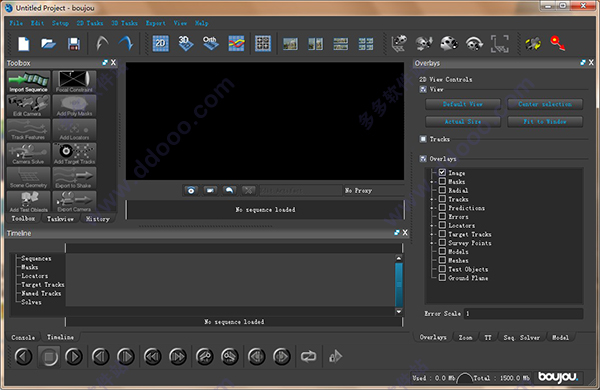Click Import Sequence in the Toolbox

click(28, 82)
